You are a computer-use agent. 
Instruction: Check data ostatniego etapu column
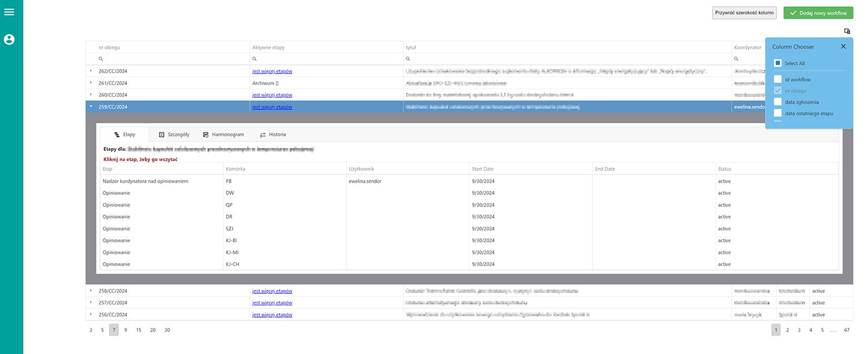click(778, 113)
